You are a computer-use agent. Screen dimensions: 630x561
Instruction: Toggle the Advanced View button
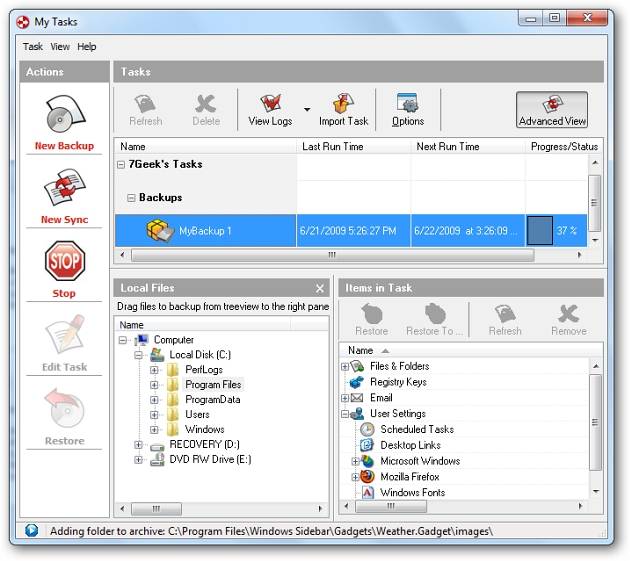point(552,110)
